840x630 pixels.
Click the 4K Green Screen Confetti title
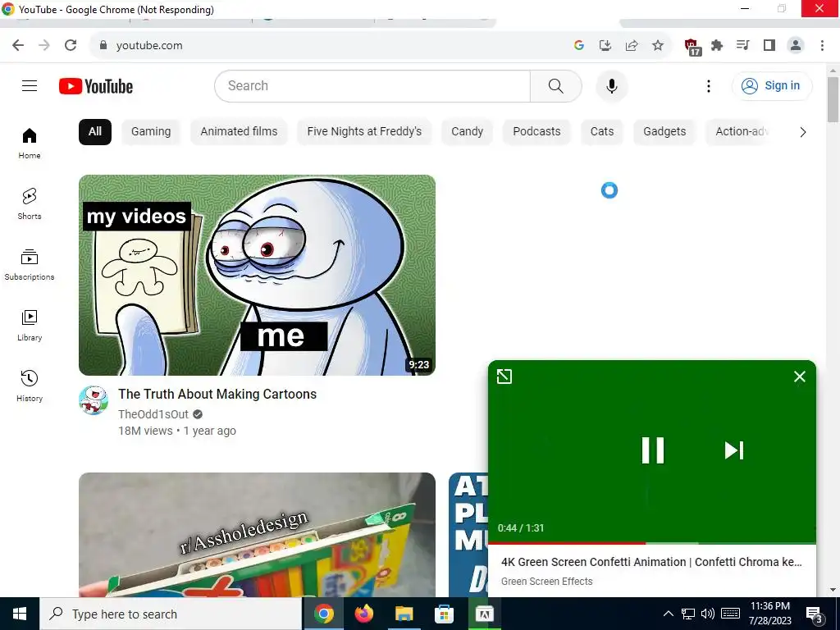[651, 562]
